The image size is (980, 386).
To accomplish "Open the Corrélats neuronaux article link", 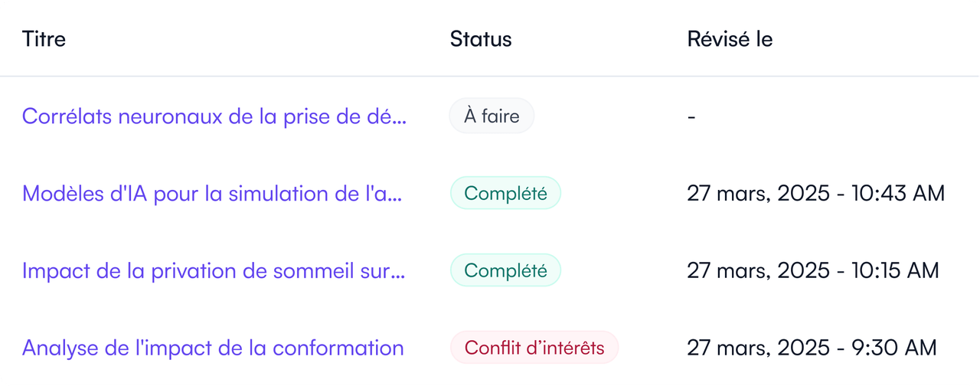I will 214,116.
